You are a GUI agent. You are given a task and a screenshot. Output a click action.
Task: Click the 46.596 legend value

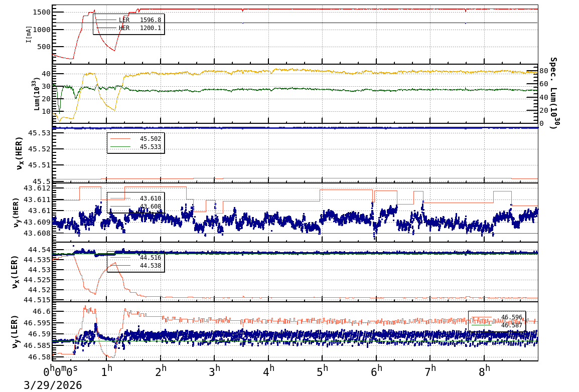pyautogui.click(x=511, y=317)
